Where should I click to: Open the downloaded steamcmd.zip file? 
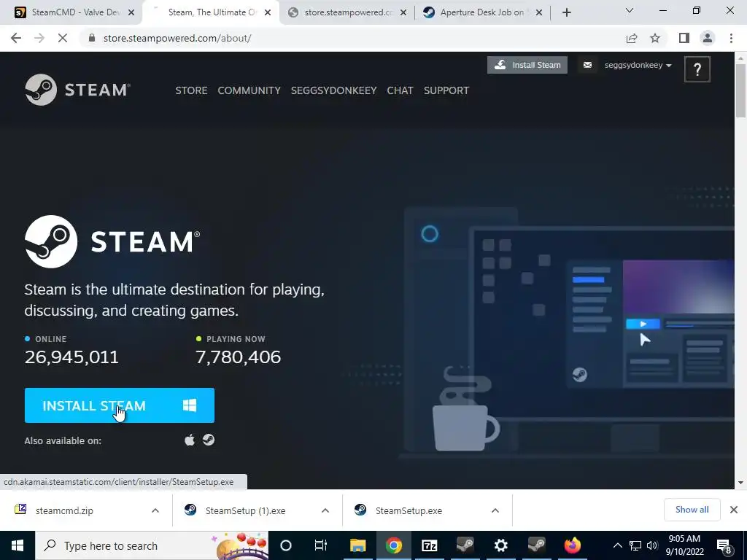[x=64, y=510]
